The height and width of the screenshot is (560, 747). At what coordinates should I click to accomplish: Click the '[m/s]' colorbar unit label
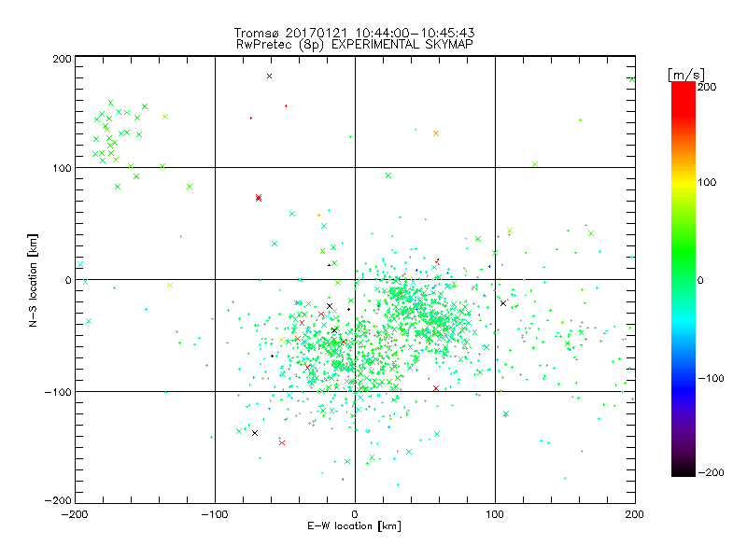(x=685, y=75)
